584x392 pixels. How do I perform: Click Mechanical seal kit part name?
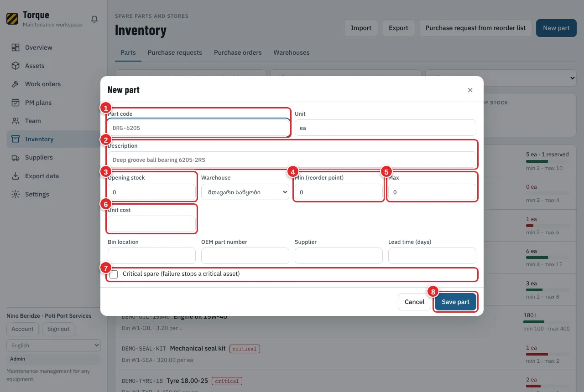[x=198, y=348]
